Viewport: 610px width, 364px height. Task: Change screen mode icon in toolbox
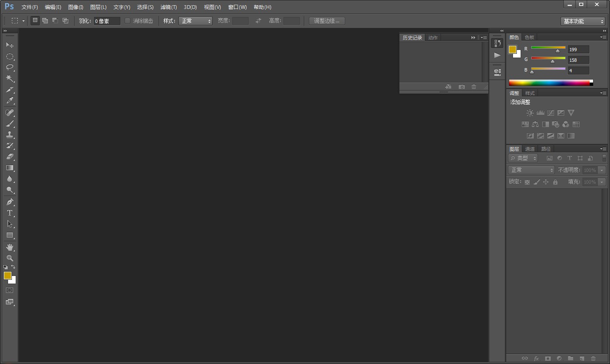9,302
